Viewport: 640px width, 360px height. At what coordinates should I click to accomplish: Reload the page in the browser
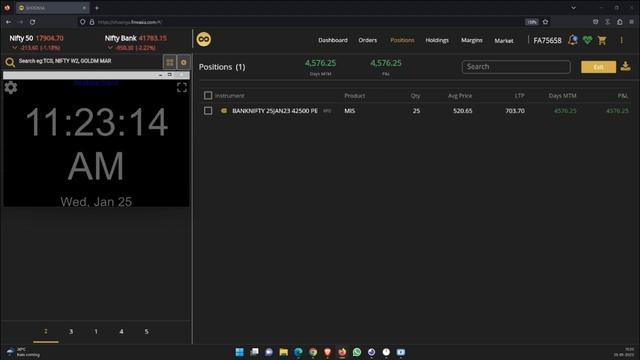[x=33, y=22]
